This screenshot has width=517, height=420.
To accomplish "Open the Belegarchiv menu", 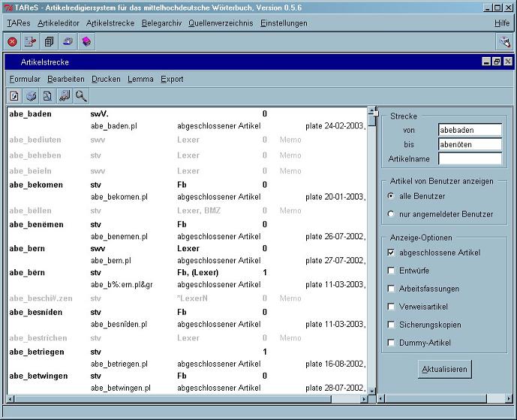I will [161, 23].
